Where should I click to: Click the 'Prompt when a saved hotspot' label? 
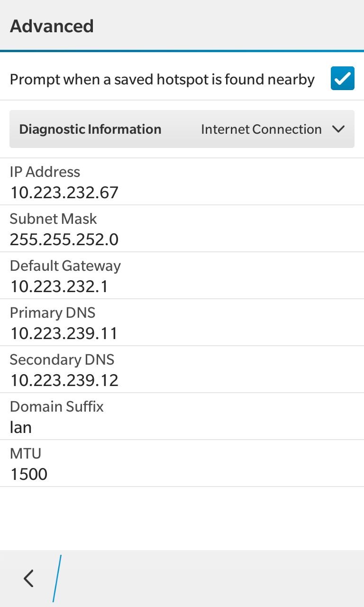(162, 79)
